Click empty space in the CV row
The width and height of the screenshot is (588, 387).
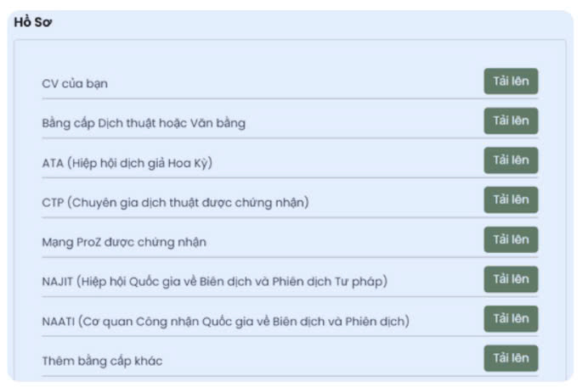297,84
